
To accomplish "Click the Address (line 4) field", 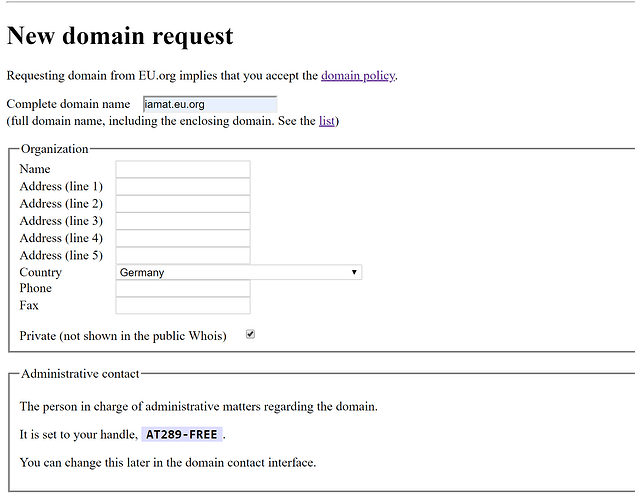I will pos(183,238).
